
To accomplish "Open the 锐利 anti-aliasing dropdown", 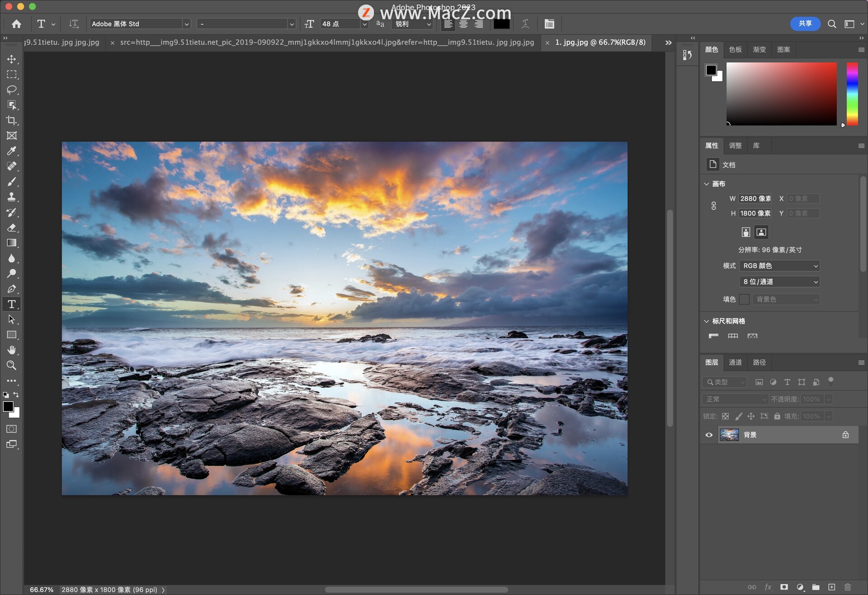I will [413, 24].
